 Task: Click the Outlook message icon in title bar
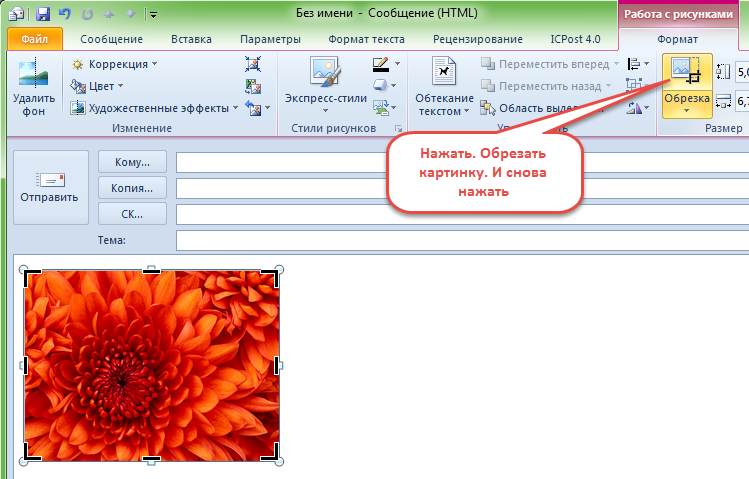point(16,14)
